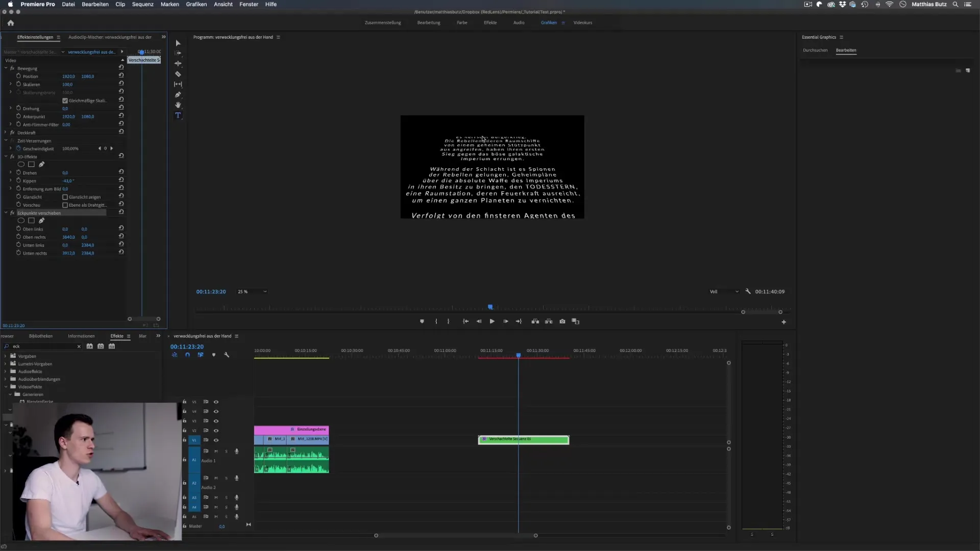Export frame with camera icon
The width and height of the screenshot is (980, 551).
(x=562, y=321)
